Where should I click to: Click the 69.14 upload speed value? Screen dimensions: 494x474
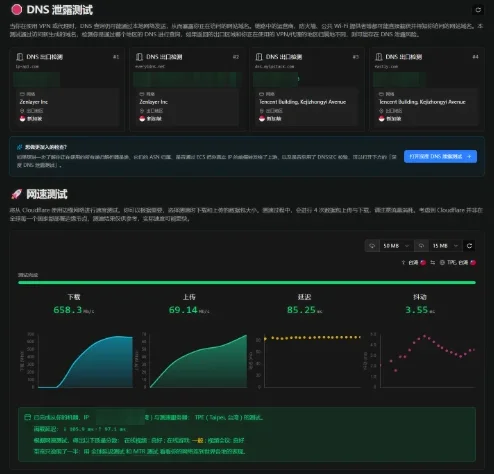[183, 310]
